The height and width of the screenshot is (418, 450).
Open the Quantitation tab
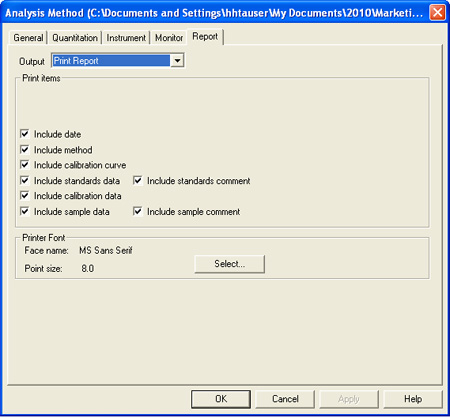click(x=75, y=38)
